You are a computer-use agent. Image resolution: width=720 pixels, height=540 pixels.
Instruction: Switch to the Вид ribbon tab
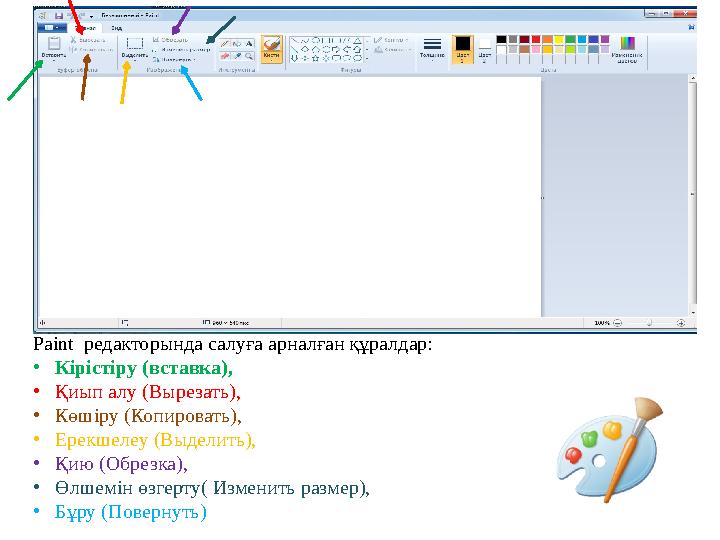click(116, 28)
